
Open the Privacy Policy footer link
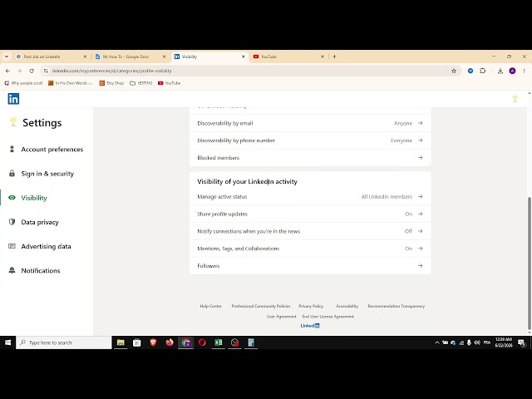click(x=311, y=306)
